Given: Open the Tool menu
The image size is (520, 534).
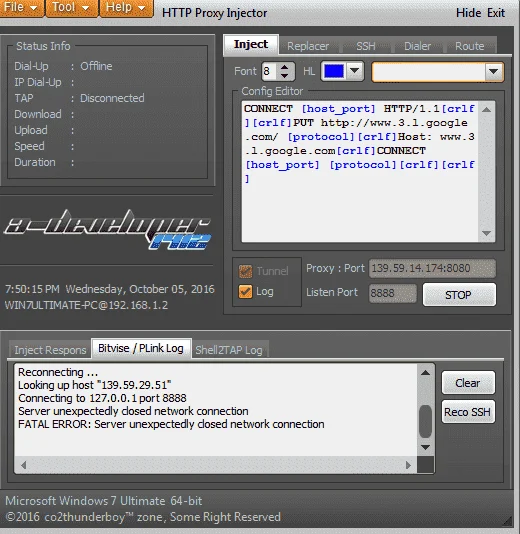Looking at the screenshot, I should 72,7.
